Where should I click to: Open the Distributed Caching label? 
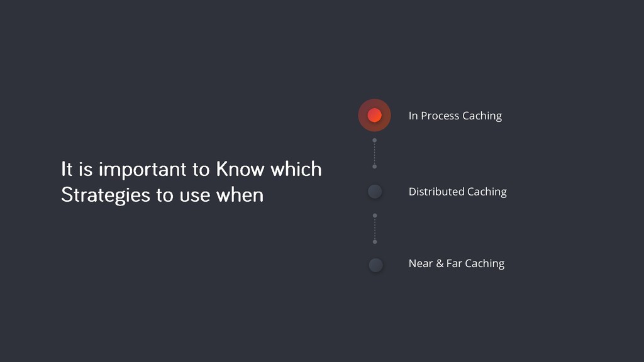(x=458, y=192)
